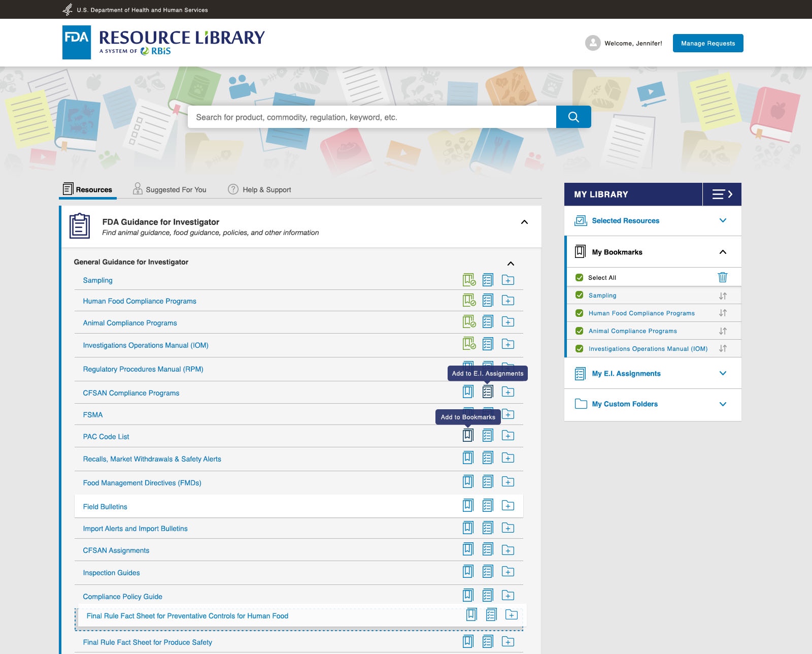Collapse My Library with the menu arrow button
Viewport: 812px width, 654px height.
click(x=722, y=194)
